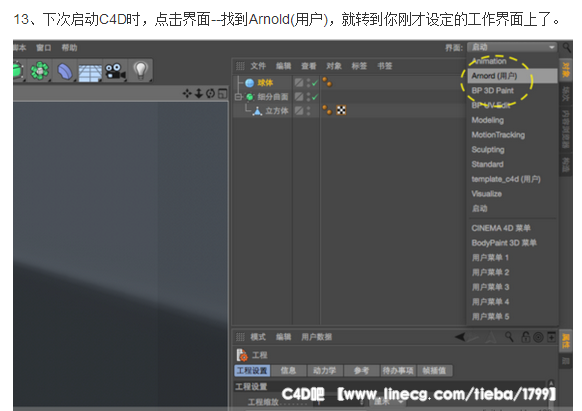This screenshot has height=411, width=582.
Task: Add a light with bulb icon
Action: click(x=140, y=70)
